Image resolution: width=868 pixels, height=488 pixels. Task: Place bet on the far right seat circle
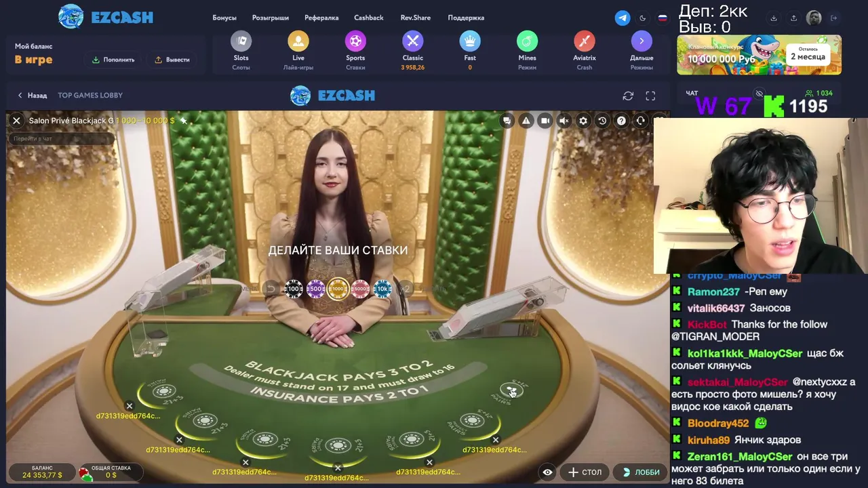pyautogui.click(x=511, y=390)
